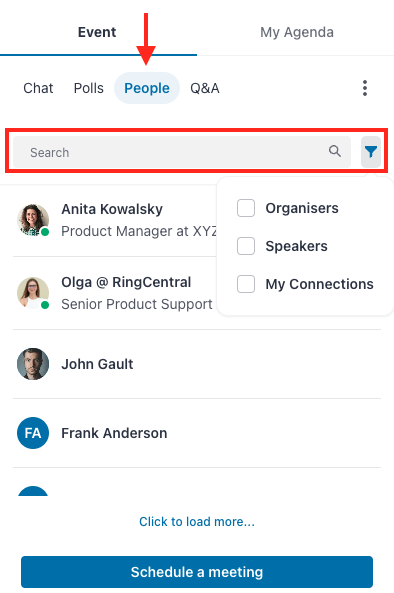This screenshot has height=593, width=394.
Task: Tick the My Connections checkbox
Action: [246, 284]
